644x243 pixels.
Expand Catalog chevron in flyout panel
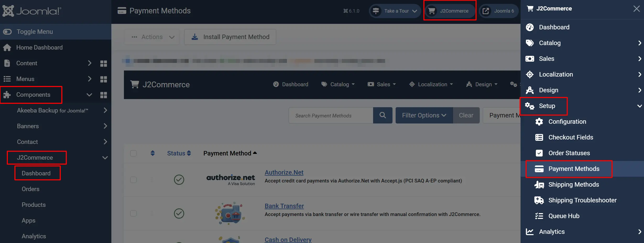coord(640,43)
